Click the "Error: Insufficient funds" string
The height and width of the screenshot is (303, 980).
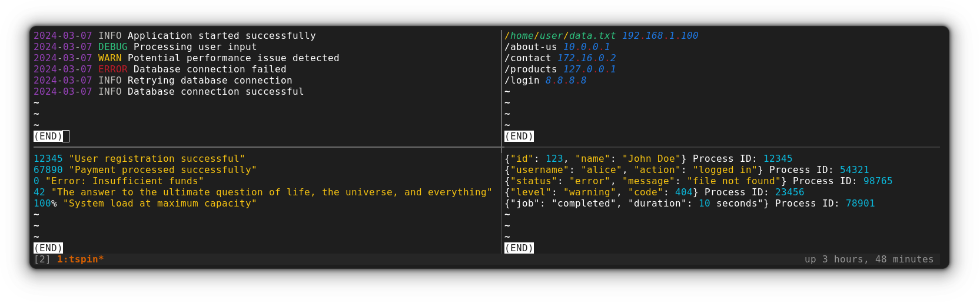pyautogui.click(x=124, y=181)
